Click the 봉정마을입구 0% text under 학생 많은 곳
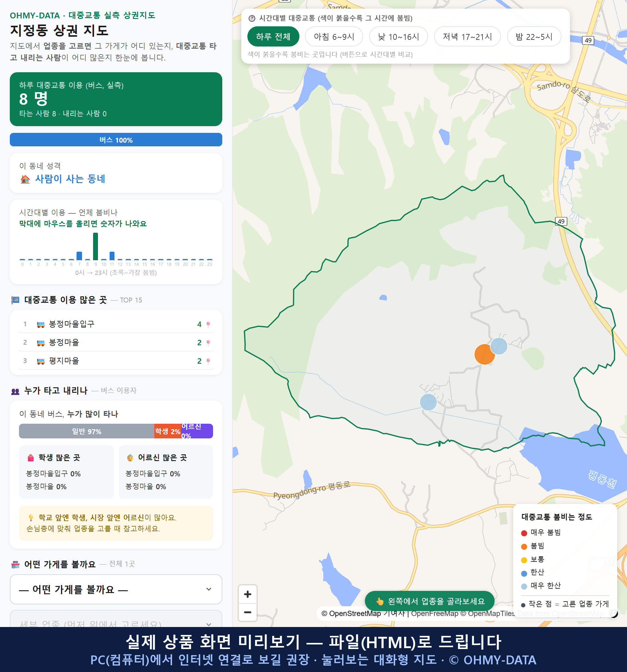627x672 pixels. [x=53, y=474]
